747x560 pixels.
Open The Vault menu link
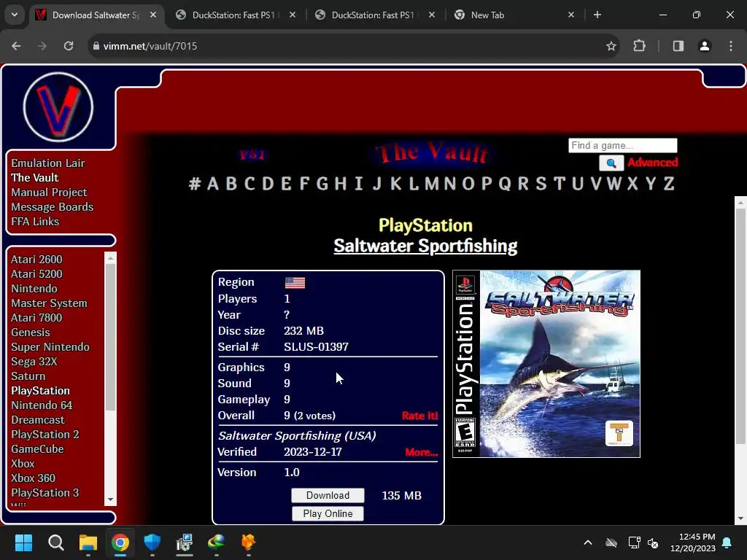tap(35, 178)
